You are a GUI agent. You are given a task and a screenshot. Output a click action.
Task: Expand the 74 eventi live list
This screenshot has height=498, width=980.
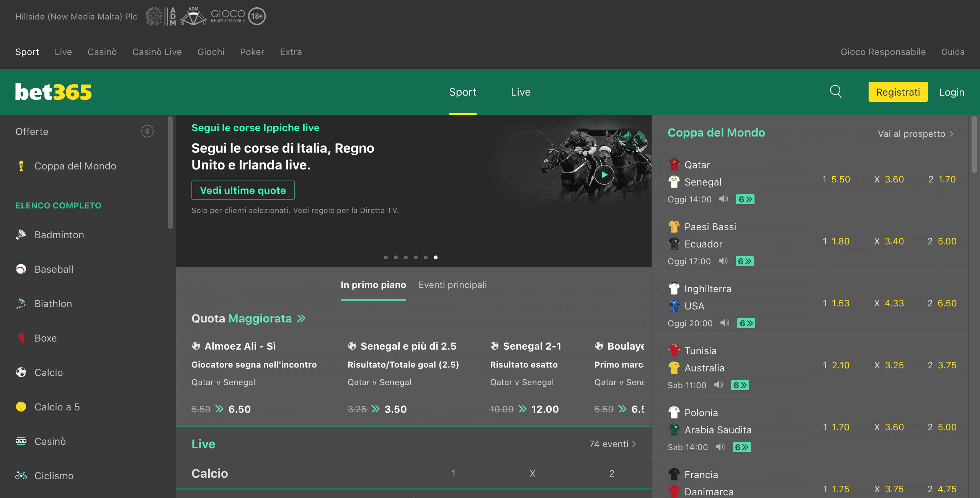(x=612, y=444)
